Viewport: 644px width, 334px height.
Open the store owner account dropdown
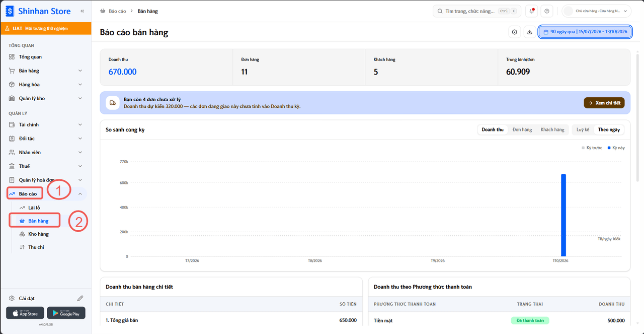596,11
